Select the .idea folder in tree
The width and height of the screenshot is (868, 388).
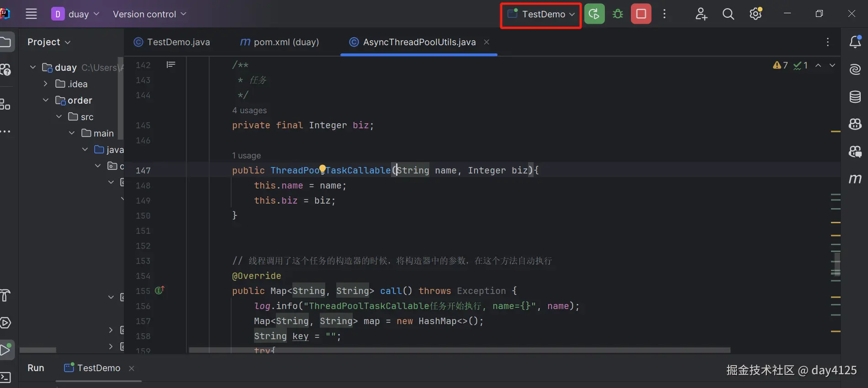72,84
